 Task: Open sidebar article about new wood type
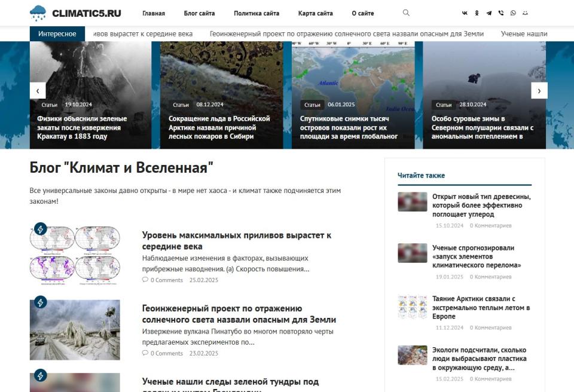point(481,206)
